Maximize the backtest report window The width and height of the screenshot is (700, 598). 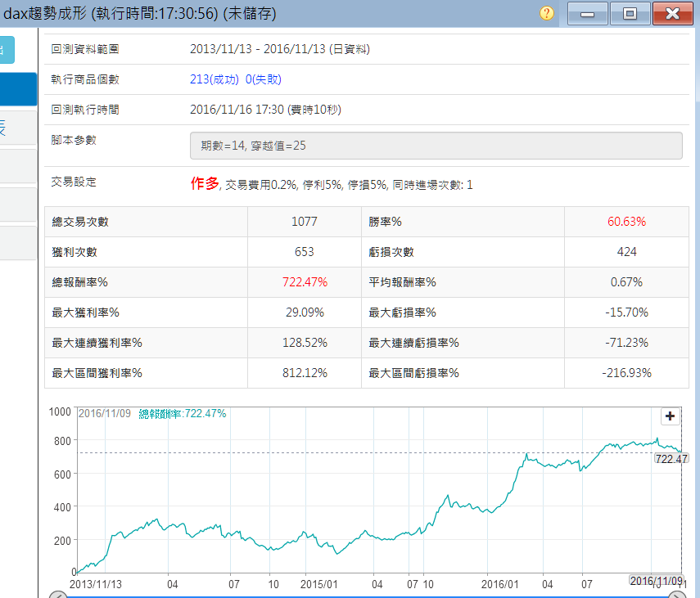coord(630,13)
